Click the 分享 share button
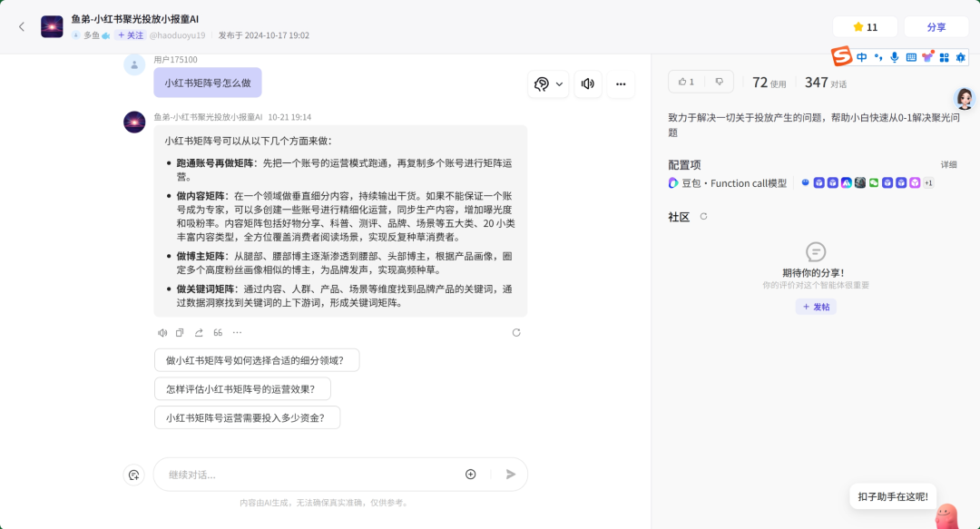 tap(936, 27)
